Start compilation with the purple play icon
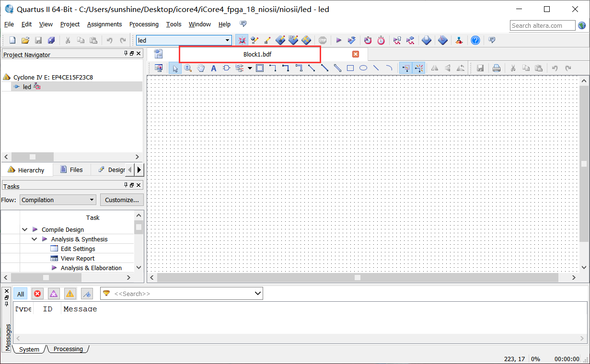590x364 pixels. pyautogui.click(x=338, y=40)
